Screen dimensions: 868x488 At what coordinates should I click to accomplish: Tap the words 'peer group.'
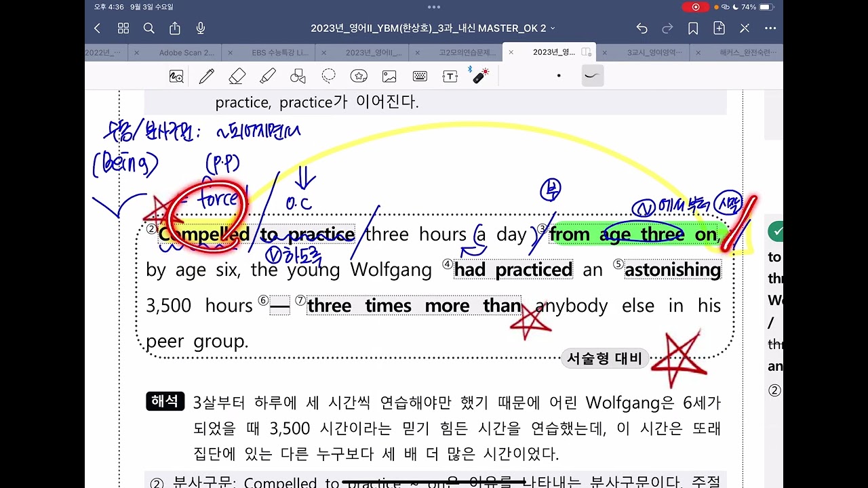197,342
